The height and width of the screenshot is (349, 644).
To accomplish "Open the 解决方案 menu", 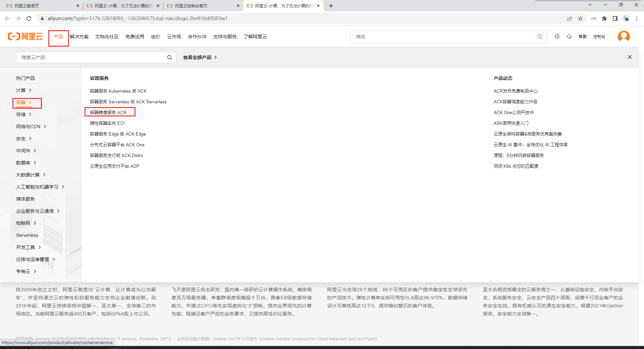I will pos(79,37).
